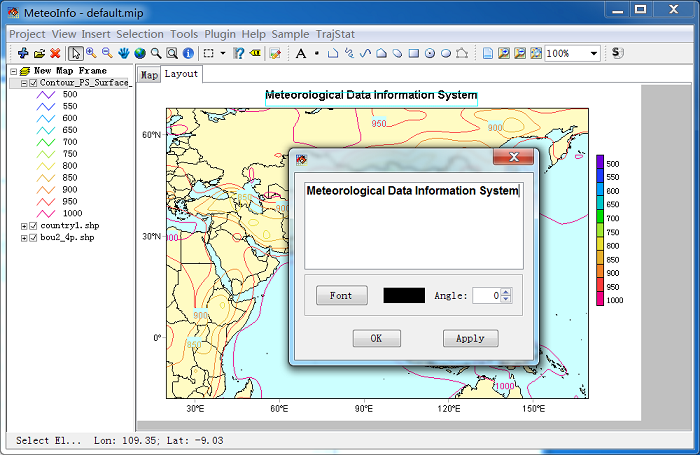Open the 100% zoom dropdown

(594, 53)
